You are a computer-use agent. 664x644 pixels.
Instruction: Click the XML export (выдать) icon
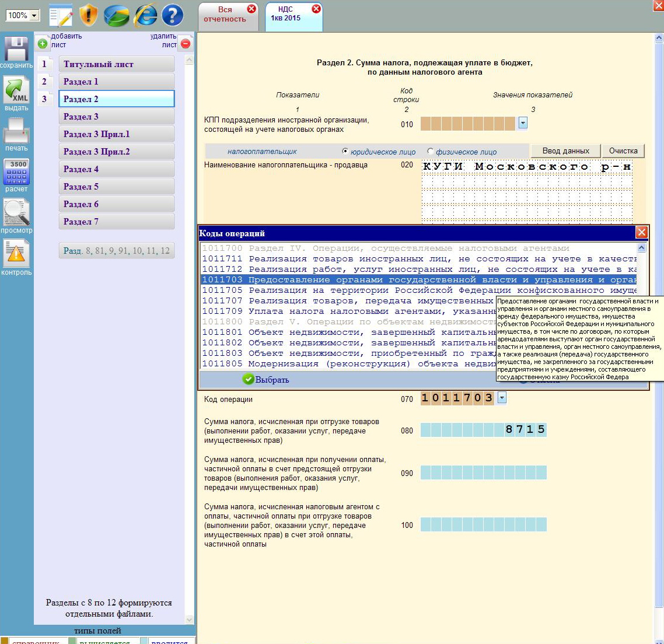click(x=16, y=92)
